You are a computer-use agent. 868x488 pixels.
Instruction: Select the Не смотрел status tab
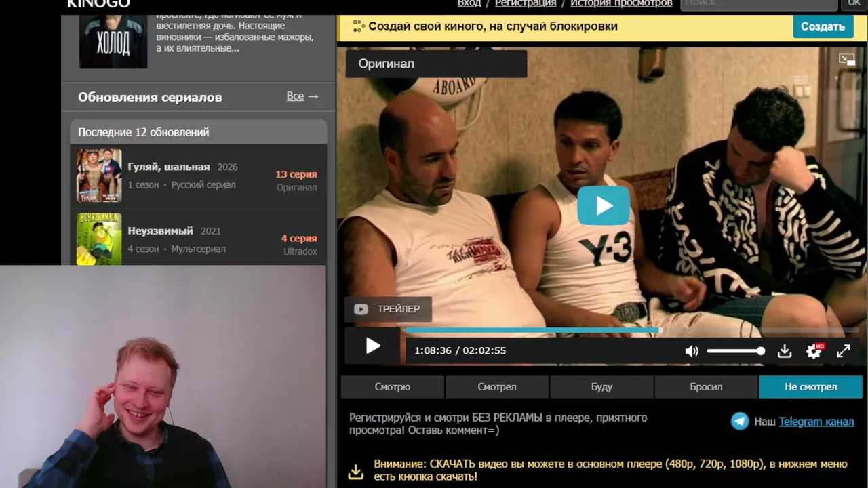point(811,387)
